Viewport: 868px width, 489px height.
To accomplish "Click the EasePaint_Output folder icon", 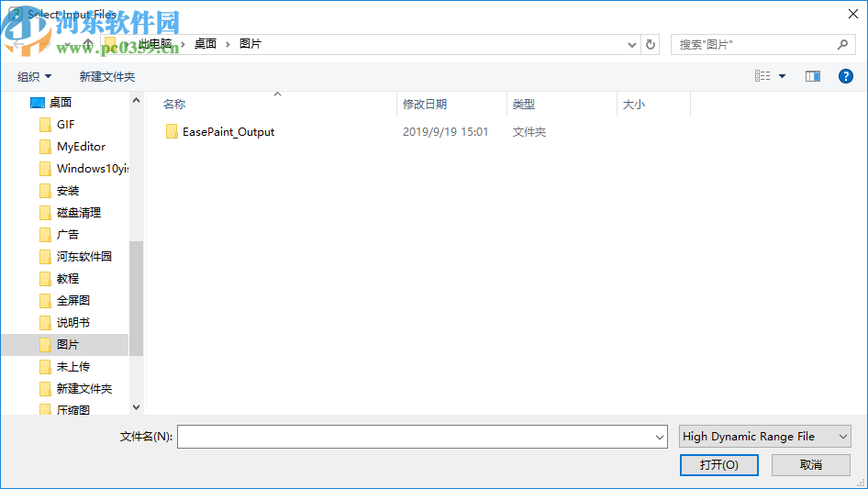I will (x=172, y=131).
